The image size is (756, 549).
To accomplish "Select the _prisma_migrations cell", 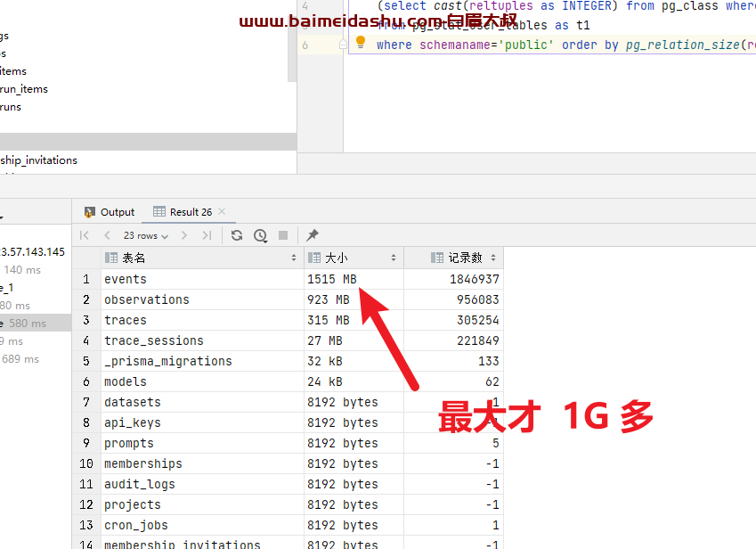I will point(202,361).
